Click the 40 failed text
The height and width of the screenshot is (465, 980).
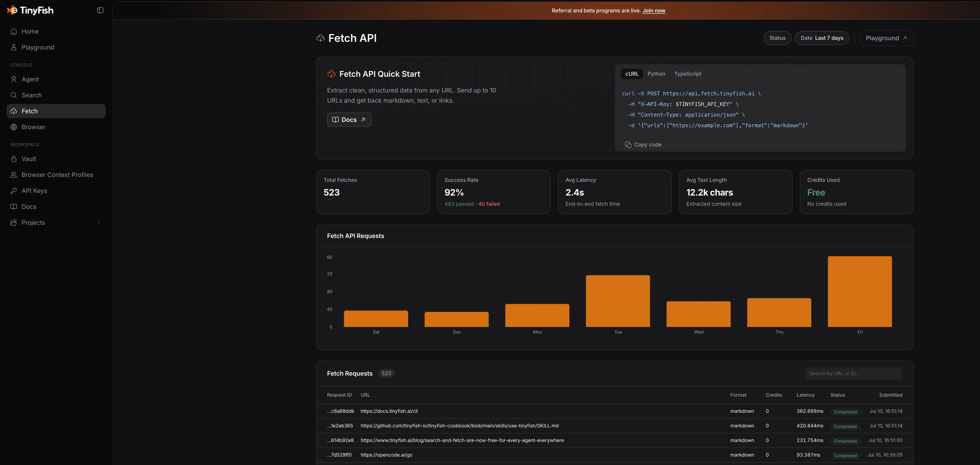coord(489,204)
